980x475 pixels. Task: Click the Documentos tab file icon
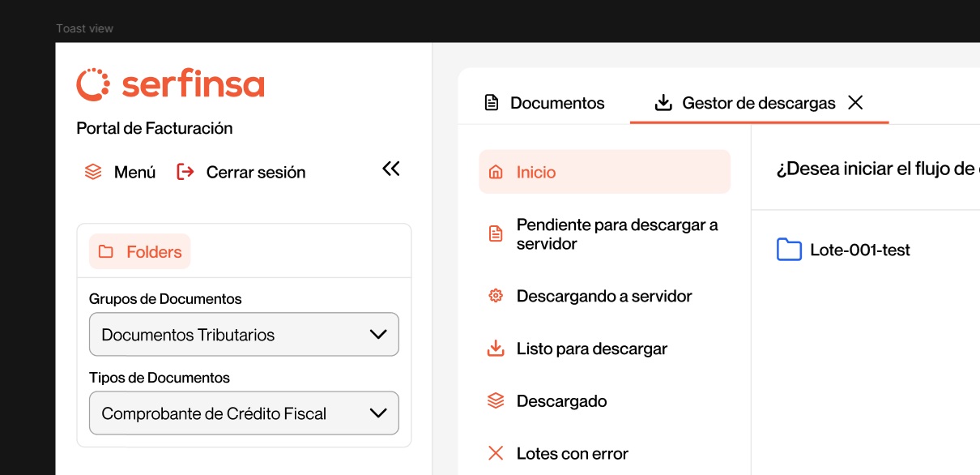[491, 103]
